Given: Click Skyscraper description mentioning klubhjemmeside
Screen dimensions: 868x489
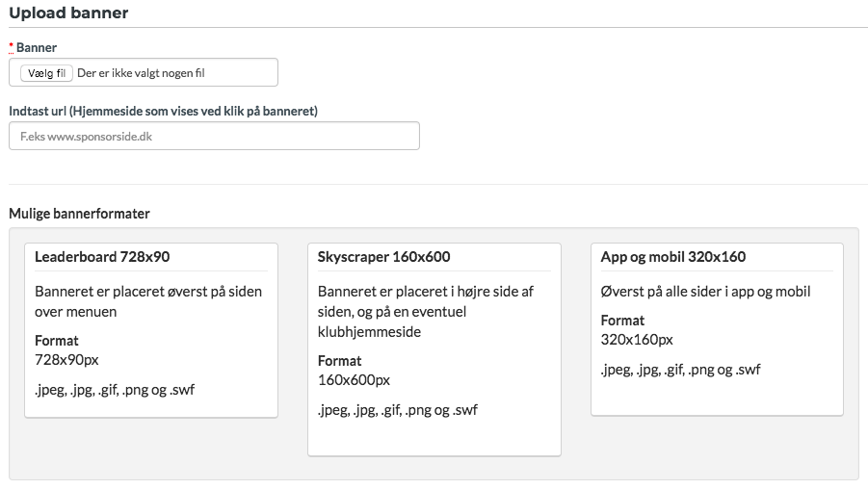Looking at the screenshot, I should coord(426,312).
